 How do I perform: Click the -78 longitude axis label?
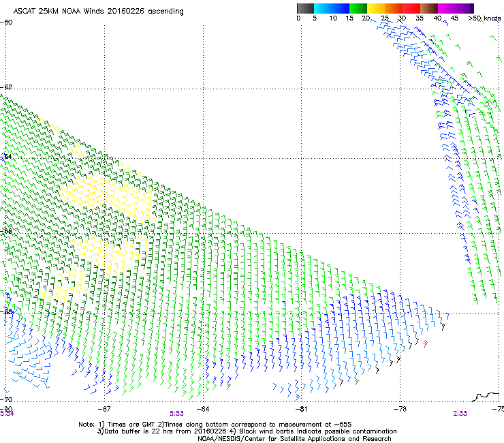(x=400, y=409)
